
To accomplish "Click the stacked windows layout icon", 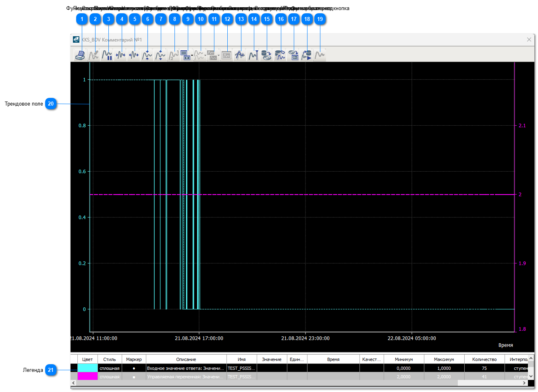I will tap(185, 55).
